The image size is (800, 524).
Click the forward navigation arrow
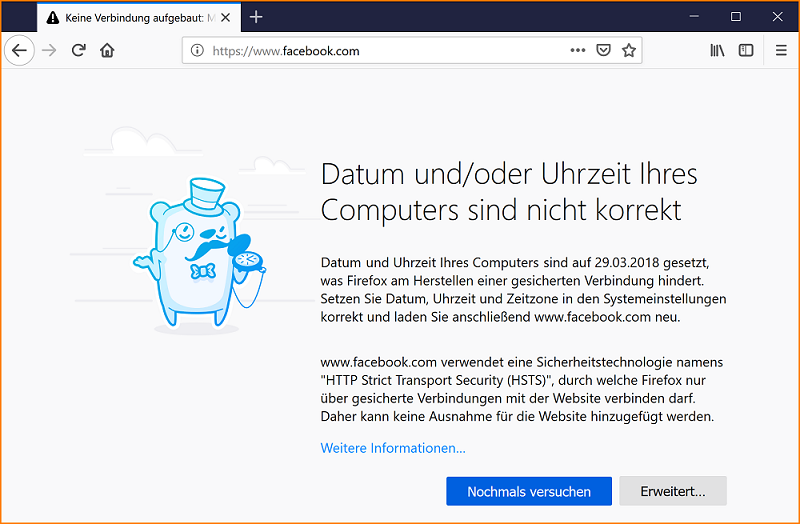pos(49,51)
